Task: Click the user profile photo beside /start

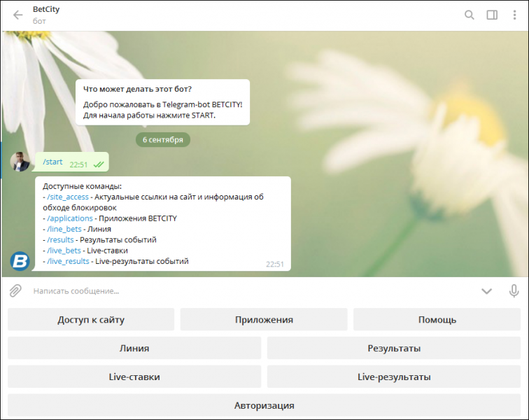Action: [x=20, y=162]
